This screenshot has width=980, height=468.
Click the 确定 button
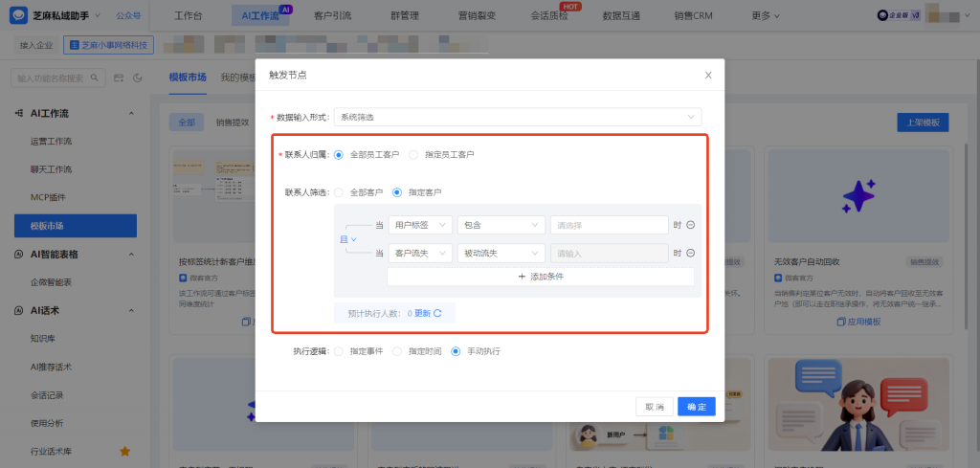pos(697,407)
